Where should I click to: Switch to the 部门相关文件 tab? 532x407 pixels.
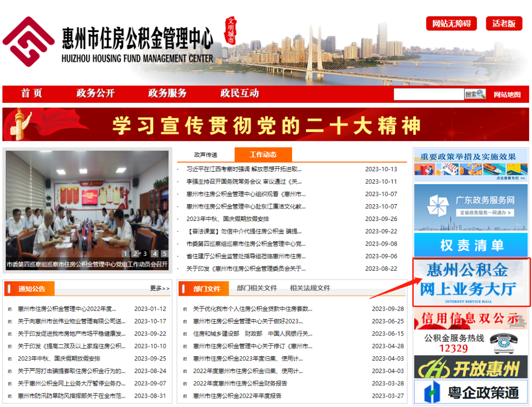tap(257, 288)
